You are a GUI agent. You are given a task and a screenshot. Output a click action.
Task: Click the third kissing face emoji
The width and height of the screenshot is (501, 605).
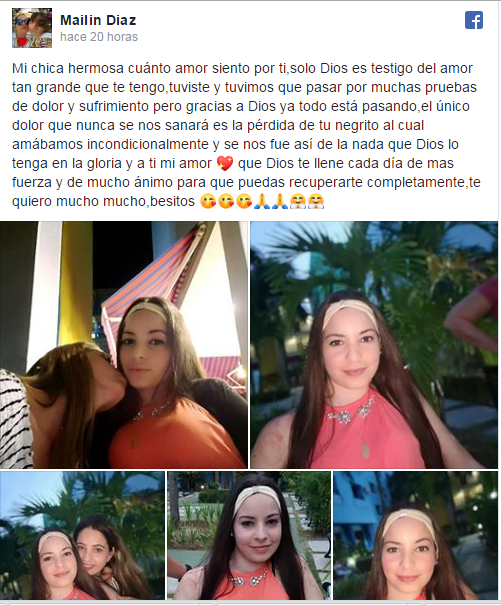(244, 201)
